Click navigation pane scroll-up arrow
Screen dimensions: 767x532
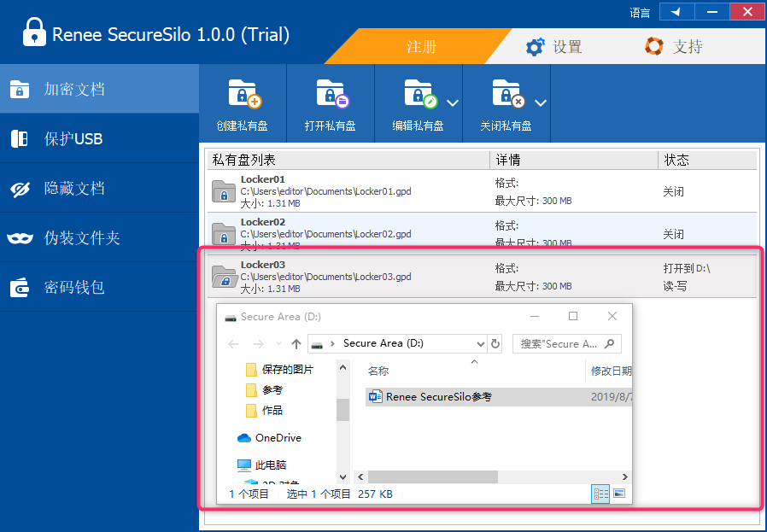tap(343, 367)
